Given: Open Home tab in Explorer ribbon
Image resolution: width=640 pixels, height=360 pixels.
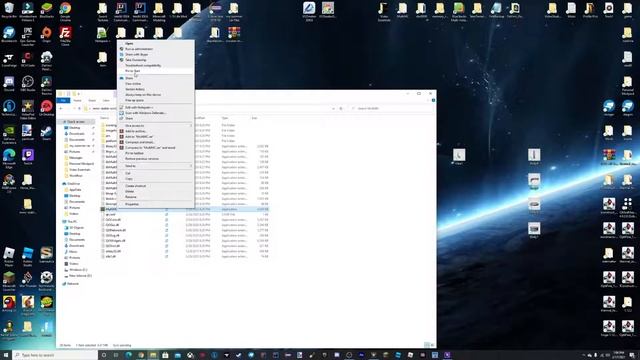Looking at the screenshot, I should coord(78,100).
